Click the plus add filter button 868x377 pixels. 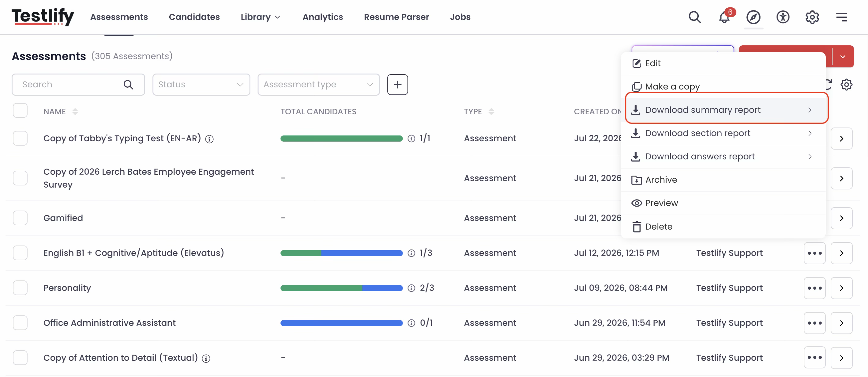point(398,84)
